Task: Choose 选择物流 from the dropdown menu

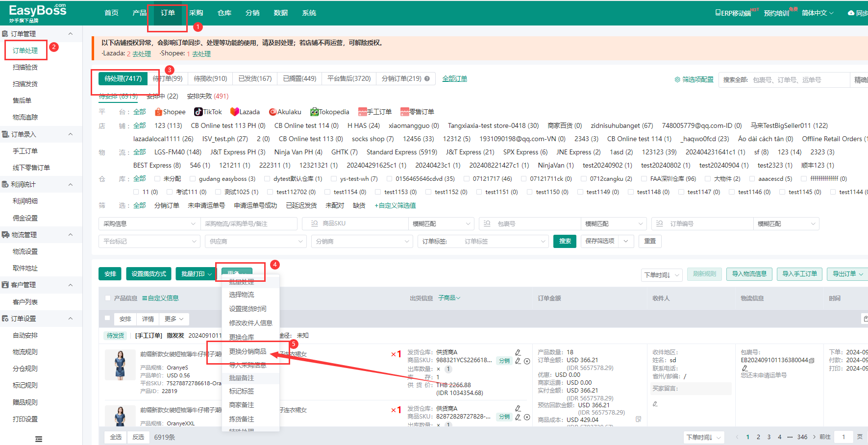Action: pyautogui.click(x=242, y=295)
